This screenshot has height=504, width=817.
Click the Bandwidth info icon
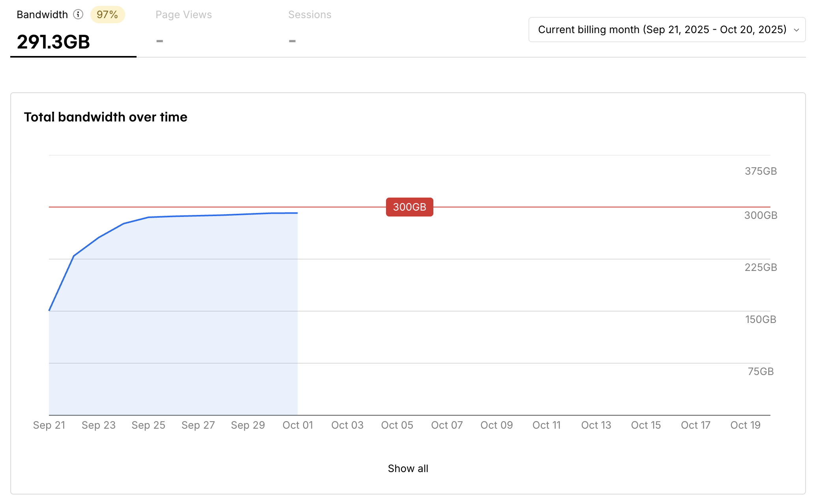click(x=78, y=15)
